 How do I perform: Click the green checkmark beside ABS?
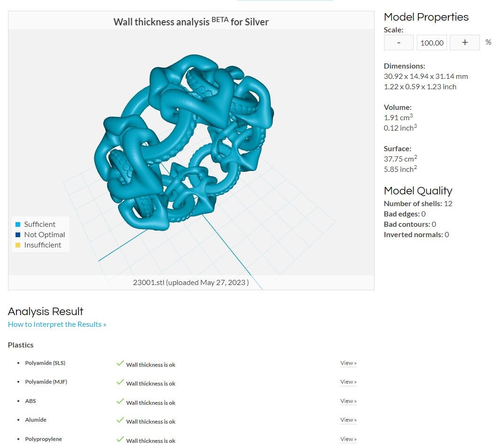pos(120,401)
